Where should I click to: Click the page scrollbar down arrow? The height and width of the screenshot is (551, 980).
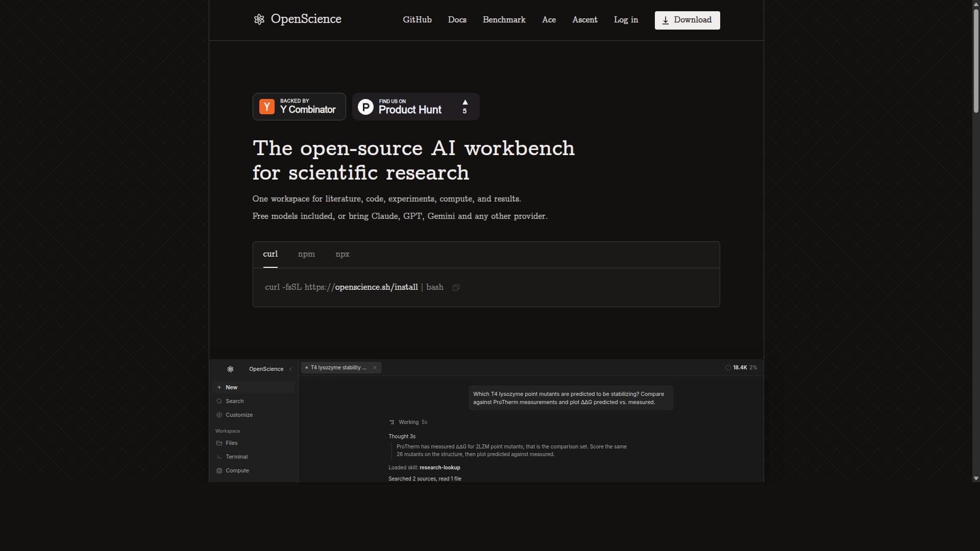tap(976, 479)
